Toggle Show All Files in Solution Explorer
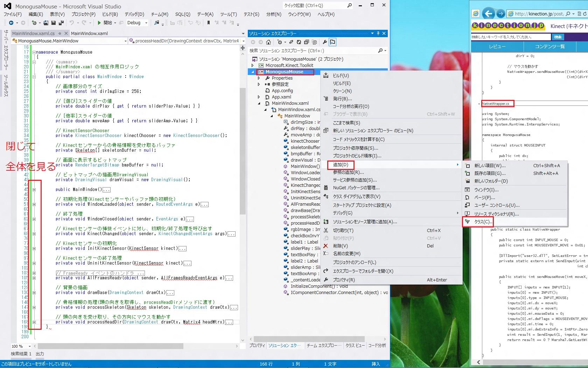The width and height of the screenshot is (588, 368). [314, 42]
